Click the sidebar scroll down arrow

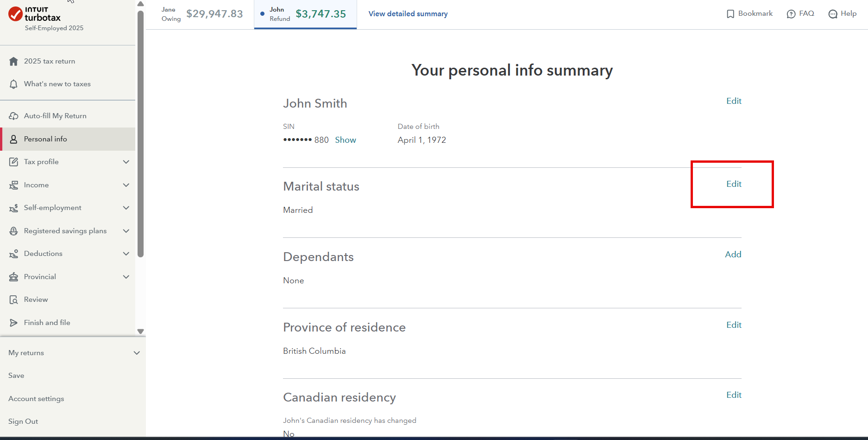click(x=141, y=332)
